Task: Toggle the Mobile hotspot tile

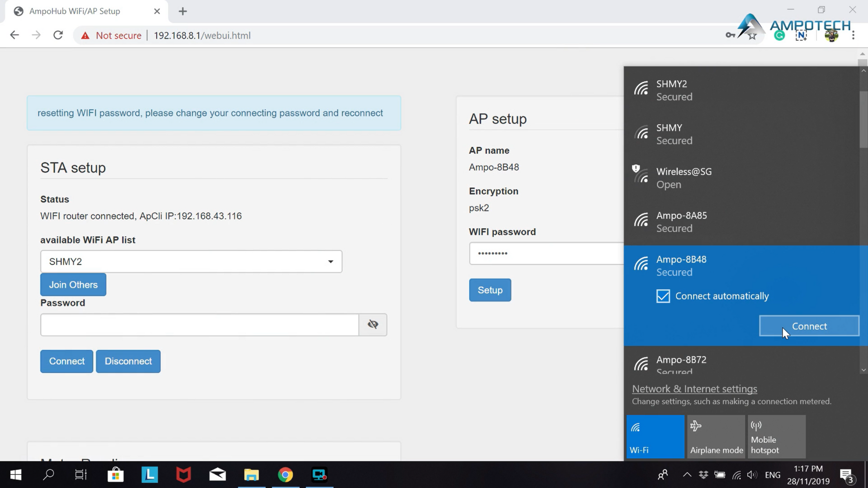Action: (777, 437)
